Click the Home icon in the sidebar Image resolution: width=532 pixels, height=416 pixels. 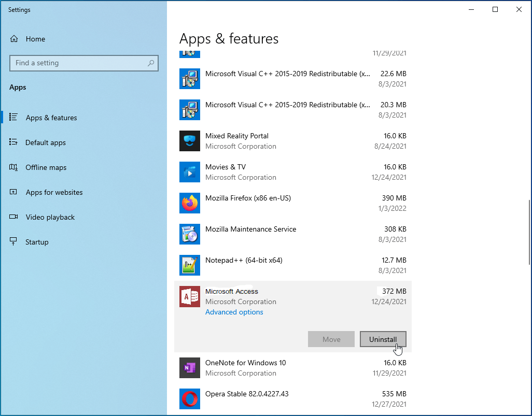coord(17,39)
